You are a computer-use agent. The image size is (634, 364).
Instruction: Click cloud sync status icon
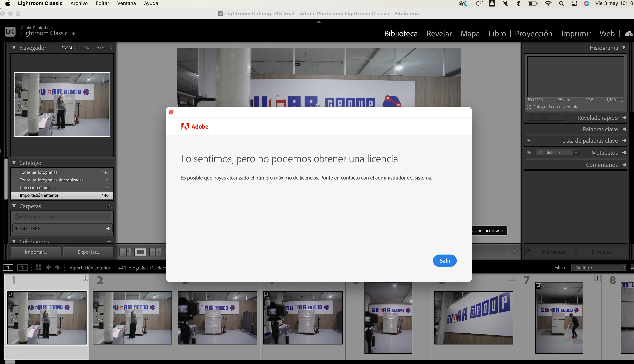[x=628, y=33]
